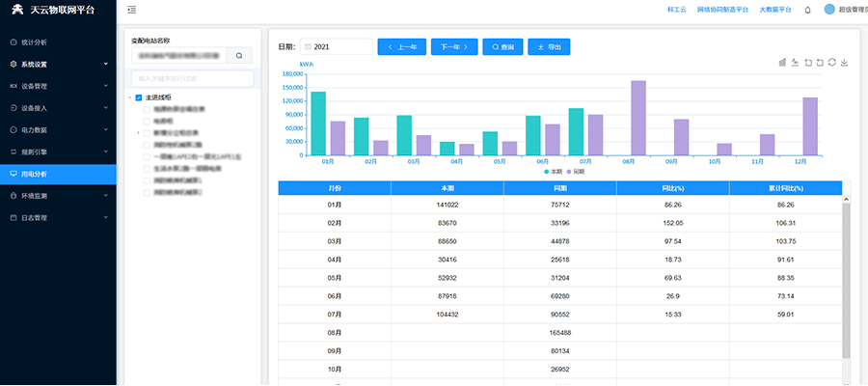Click the 导出 export button
This screenshot has width=868, height=386.
pyautogui.click(x=549, y=46)
